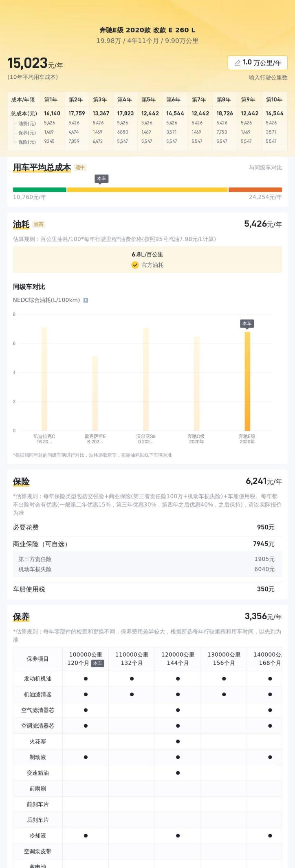The height and width of the screenshot is (868, 295).
Task: Tap the 较高 tag beside 油耗 heading
Action: [x=39, y=224]
